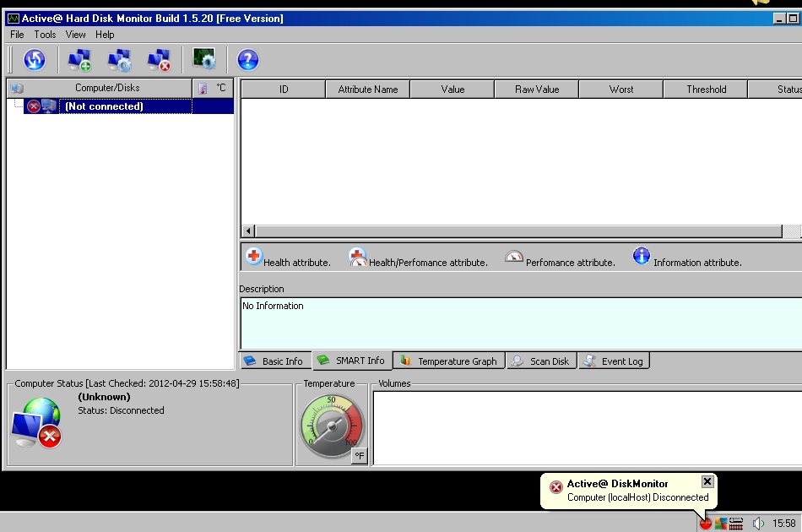Screen dimensions: 802x532
Task: Click the balloon text "Computer (localHost) Disconnected"
Action: (638, 497)
